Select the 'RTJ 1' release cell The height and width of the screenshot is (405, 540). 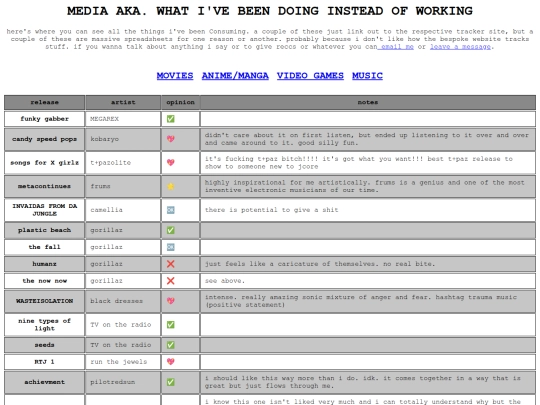(x=44, y=362)
